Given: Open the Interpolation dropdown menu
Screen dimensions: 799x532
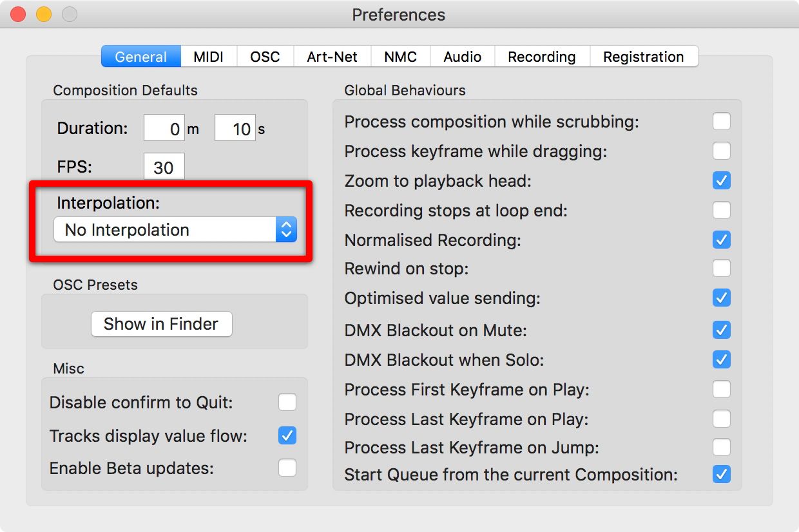Looking at the screenshot, I should [x=175, y=230].
